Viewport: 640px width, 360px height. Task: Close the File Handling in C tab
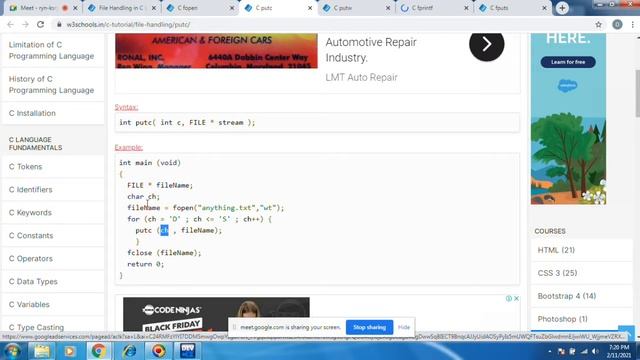tap(154, 8)
